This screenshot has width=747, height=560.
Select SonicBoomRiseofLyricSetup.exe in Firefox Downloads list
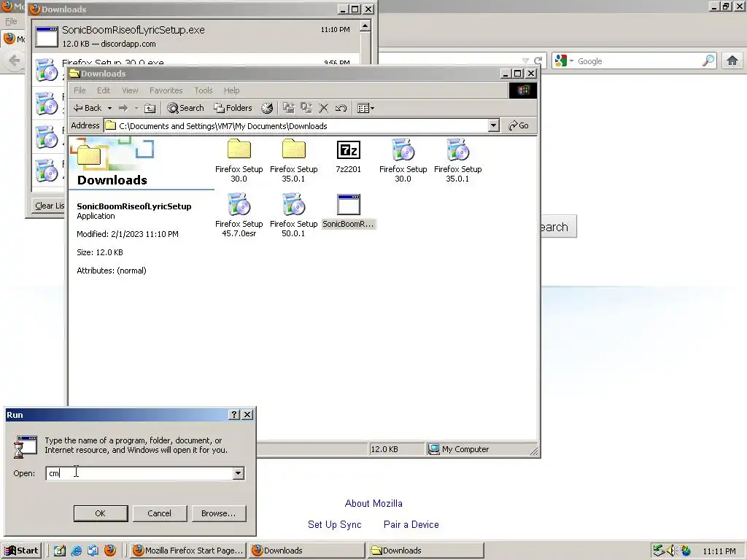pos(196,36)
